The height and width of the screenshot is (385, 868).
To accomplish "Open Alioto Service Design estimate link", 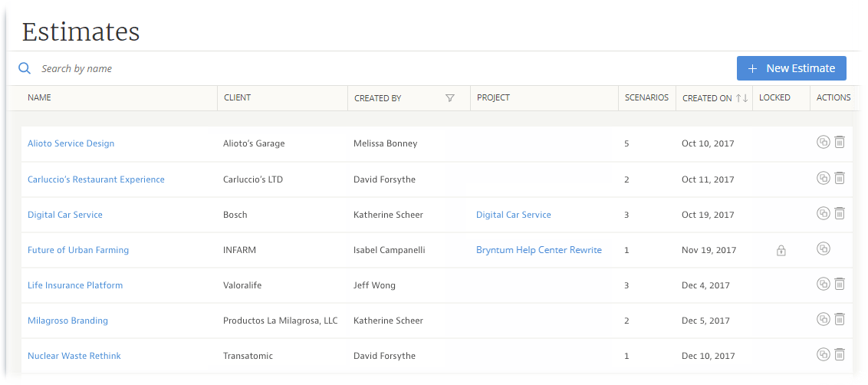I will click(x=71, y=143).
